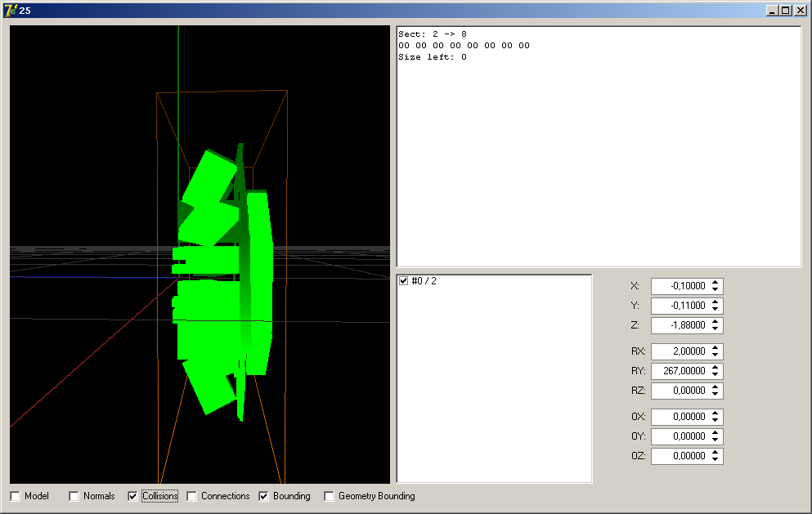Increase RX rotation with the up arrow
The height and width of the screenshot is (514, 812).
coord(716,348)
